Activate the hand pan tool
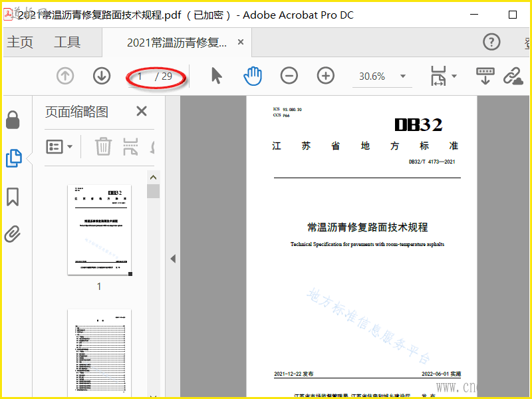The height and width of the screenshot is (399, 532). pyautogui.click(x=253, y=76)
